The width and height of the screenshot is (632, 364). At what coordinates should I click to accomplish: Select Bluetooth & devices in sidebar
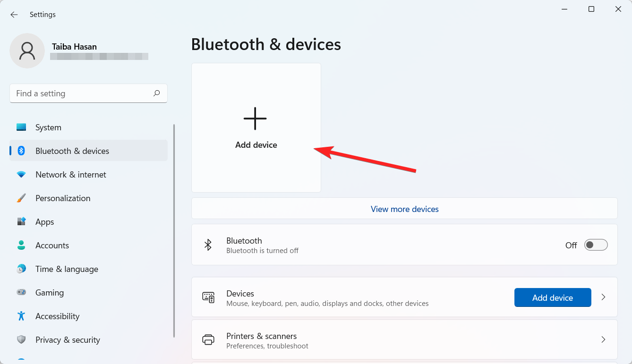88,151
